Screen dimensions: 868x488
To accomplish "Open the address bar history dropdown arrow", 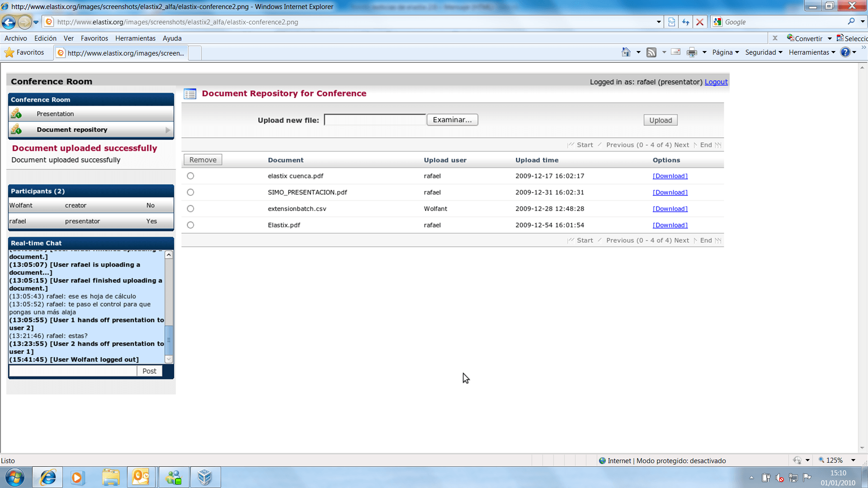I will pyautogui.click(x=659, y=22).
